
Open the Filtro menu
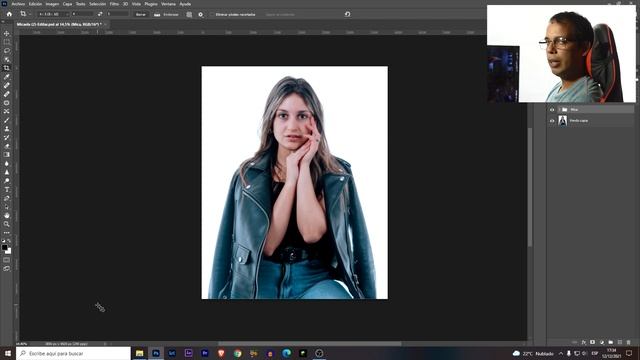tap(114, 4)
